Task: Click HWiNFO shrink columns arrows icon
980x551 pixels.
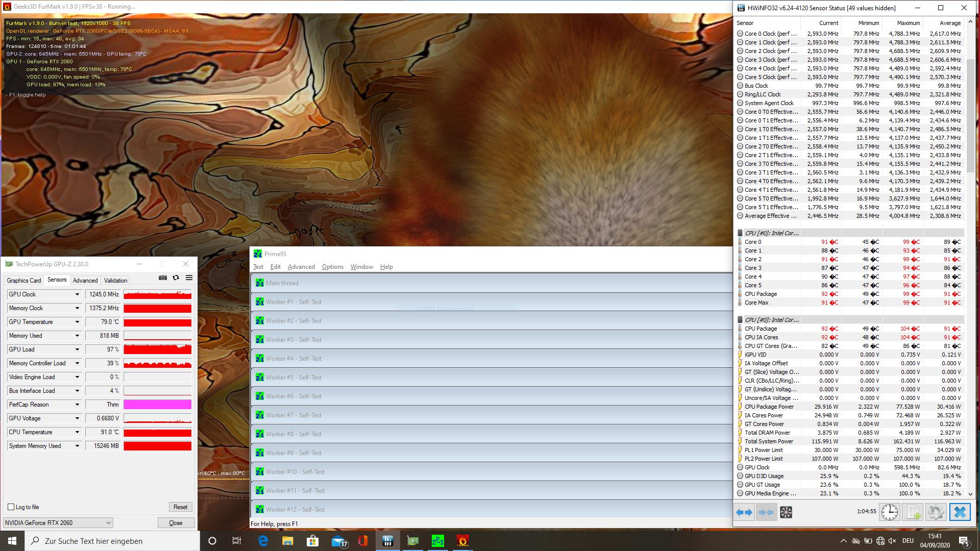Action: click(766, 512)
